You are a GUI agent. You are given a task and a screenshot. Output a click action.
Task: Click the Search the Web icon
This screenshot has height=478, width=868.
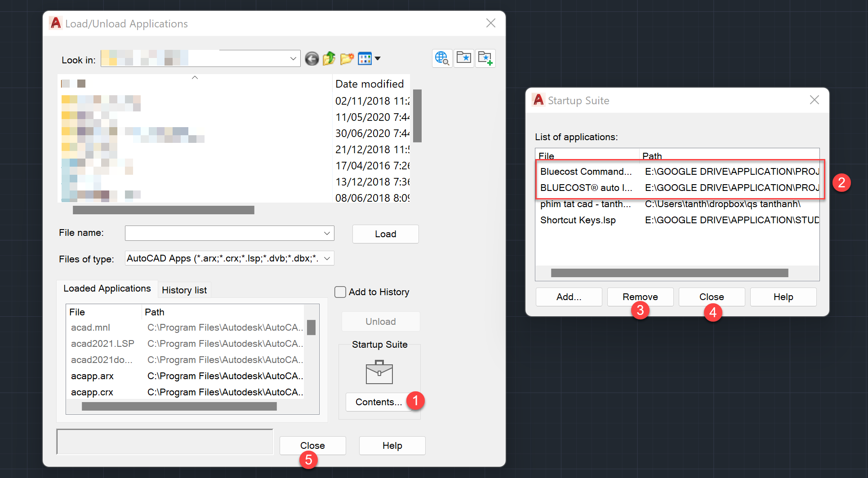(442, 58)
